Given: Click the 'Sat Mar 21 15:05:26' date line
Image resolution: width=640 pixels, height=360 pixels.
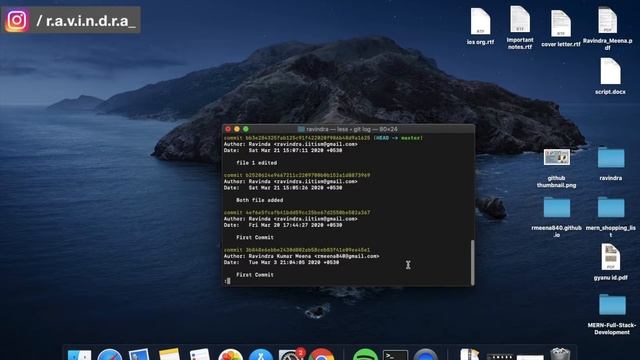Looking at the screenshot, I should coord(283,188).
